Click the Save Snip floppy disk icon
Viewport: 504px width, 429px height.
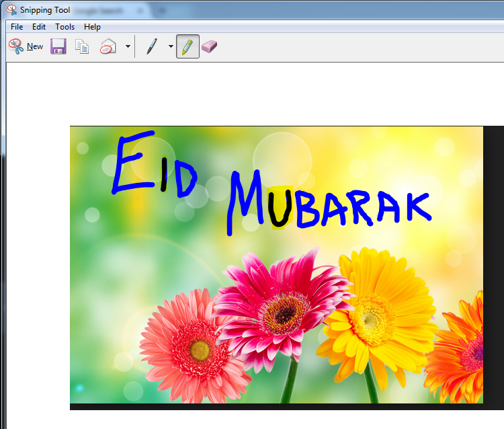point(58,46)
